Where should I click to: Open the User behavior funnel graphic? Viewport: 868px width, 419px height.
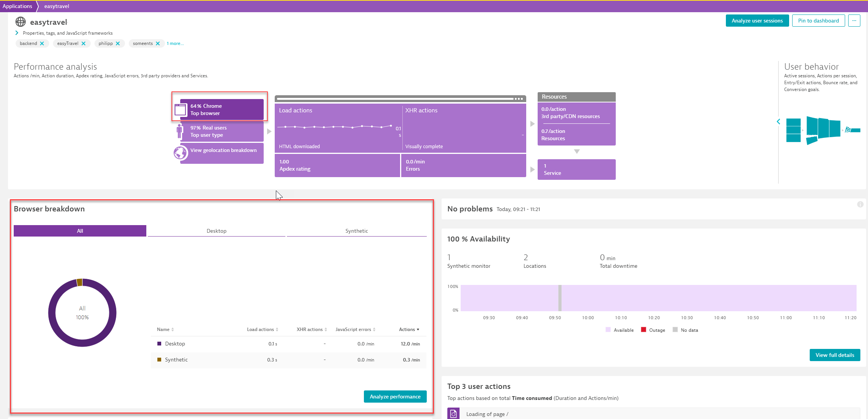[x=823, y=130]
